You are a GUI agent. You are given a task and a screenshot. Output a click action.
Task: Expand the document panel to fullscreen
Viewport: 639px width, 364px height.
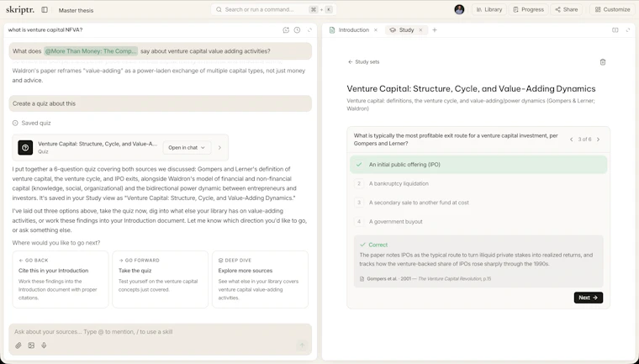click(628, 29)
